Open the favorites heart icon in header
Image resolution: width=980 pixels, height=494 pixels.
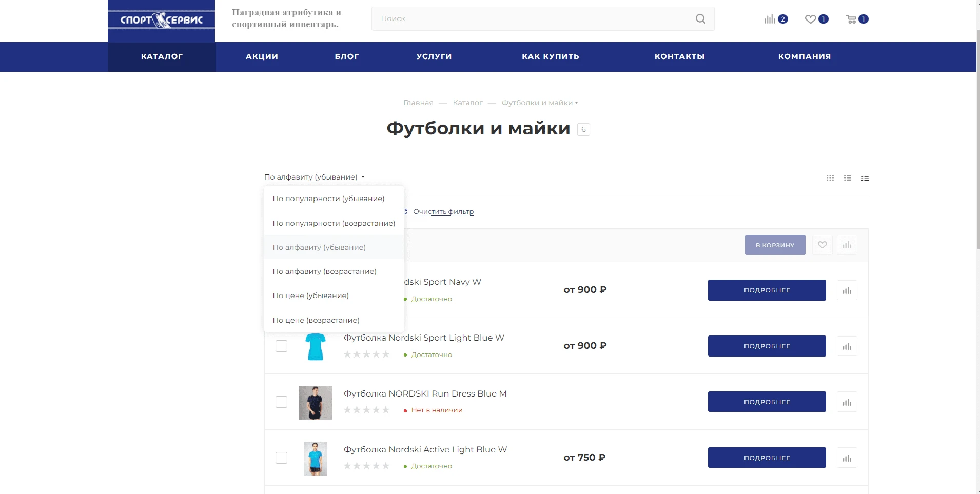pos(816,19)
